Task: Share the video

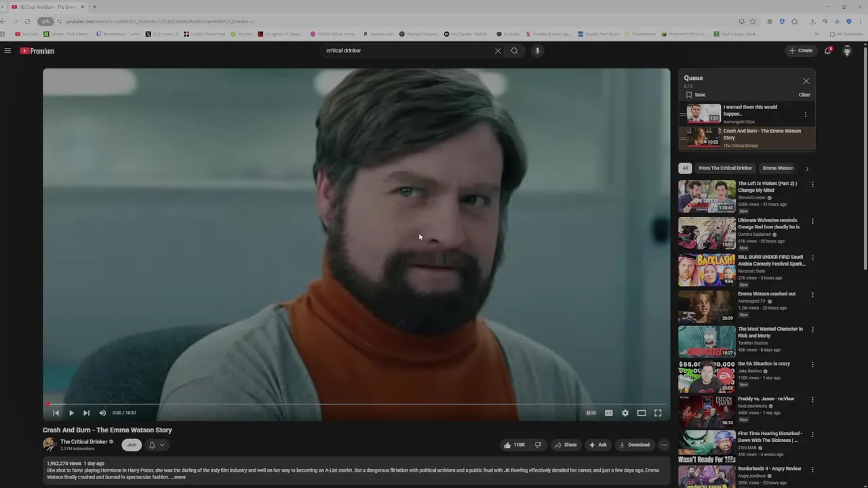Action: coord(566,445)
